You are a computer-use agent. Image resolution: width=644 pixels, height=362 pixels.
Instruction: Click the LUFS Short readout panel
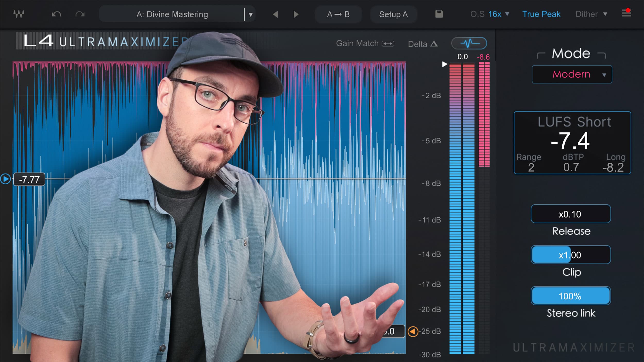(572, 143)
